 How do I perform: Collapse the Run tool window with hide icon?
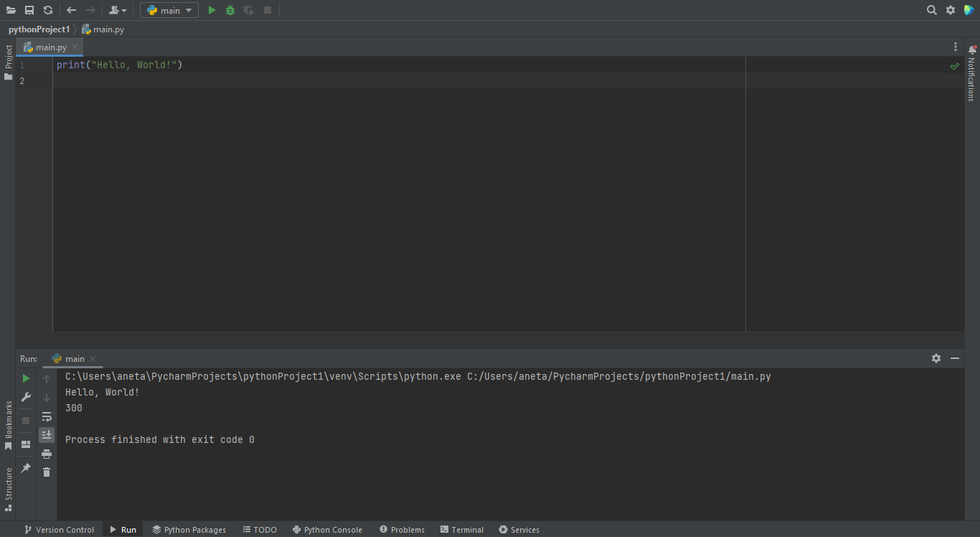955,358
